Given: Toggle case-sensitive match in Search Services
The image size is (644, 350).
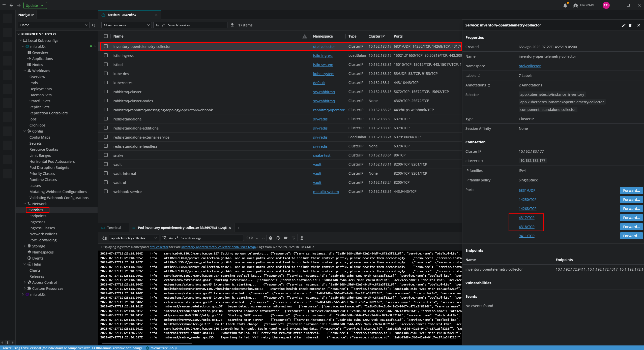Looking at the screenshot, I should coord(158,25).
